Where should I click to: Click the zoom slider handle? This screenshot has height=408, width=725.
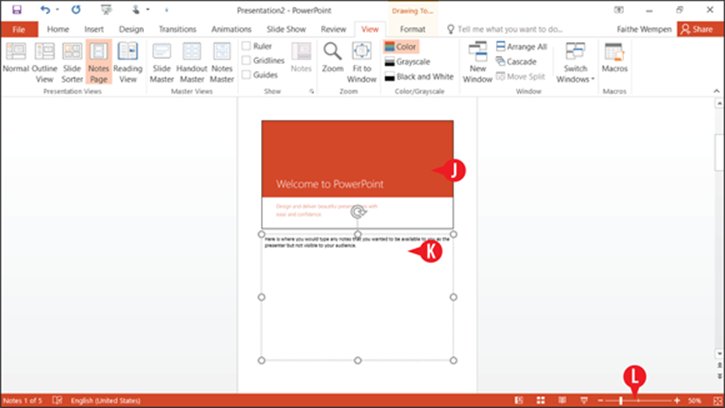[621, 401]
